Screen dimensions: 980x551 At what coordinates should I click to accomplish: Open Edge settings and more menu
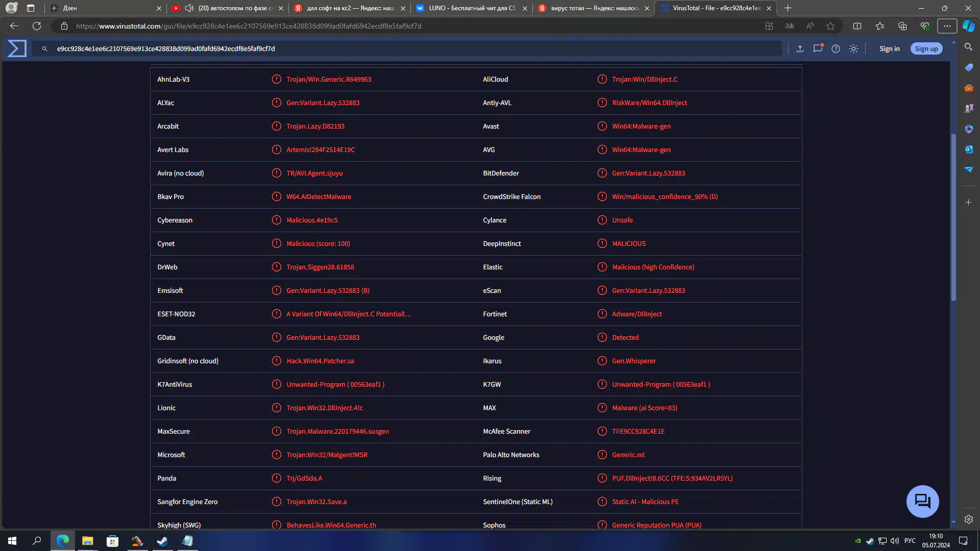coord(947,26)
